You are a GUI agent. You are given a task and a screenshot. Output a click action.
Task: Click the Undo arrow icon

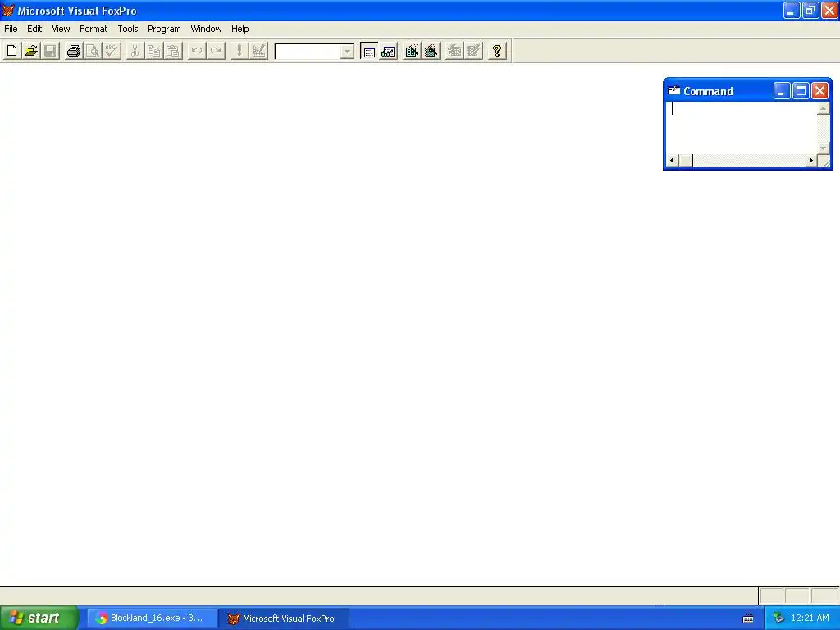[197, 51]
